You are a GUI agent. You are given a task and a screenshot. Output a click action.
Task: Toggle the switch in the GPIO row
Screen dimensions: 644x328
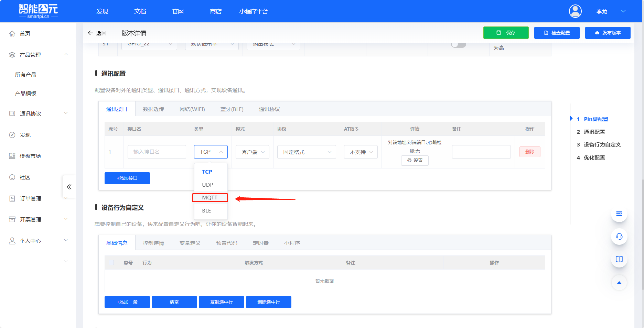coord(458,45)
